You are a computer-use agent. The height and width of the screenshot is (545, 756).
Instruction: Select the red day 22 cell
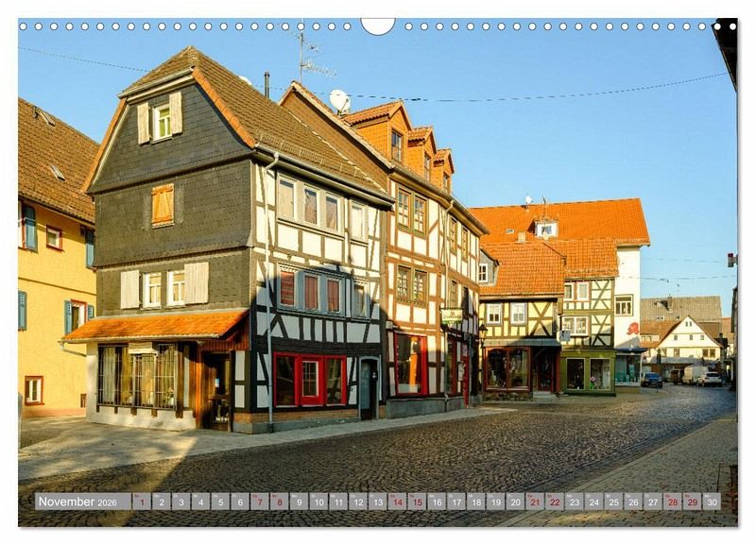click(x=555, y=502)
